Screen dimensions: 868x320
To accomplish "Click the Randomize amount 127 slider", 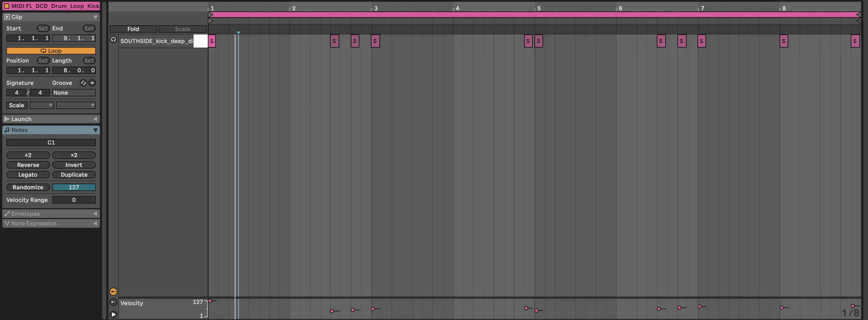I will click(x=74, y=187).
